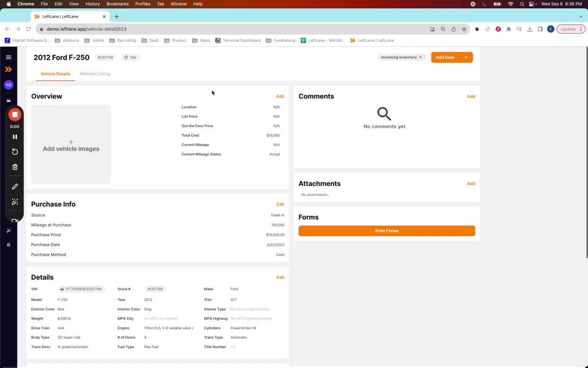The image size is (588, 368).
Task: Open the Fundraising bookmark folder
Action: coord(281,40)
